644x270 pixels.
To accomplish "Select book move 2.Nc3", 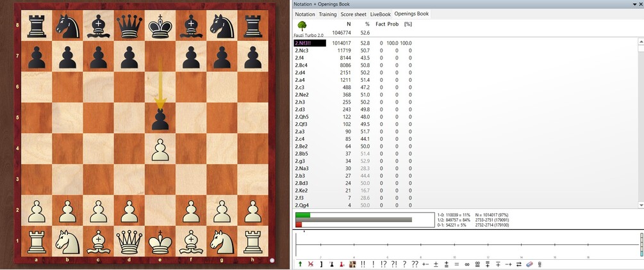I will (302, 51).
